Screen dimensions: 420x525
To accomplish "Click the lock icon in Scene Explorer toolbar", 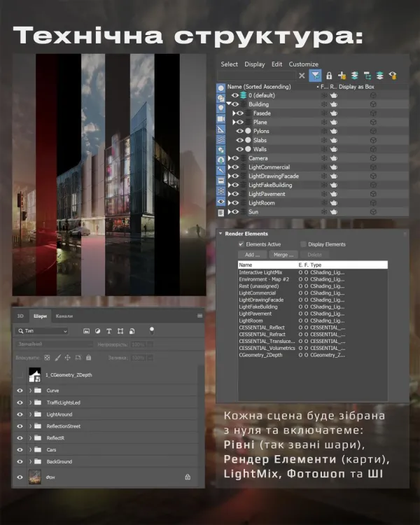I will click(x=329, y=76).
